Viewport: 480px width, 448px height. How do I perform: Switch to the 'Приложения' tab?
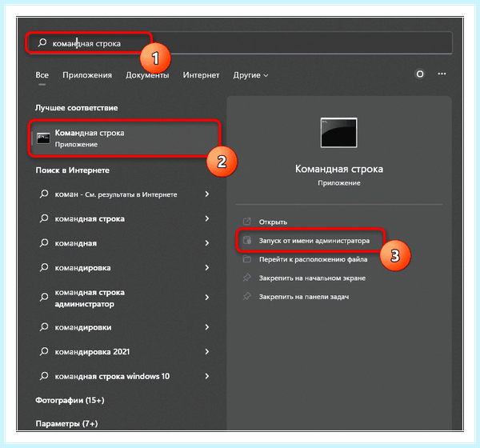pos(87,75)
